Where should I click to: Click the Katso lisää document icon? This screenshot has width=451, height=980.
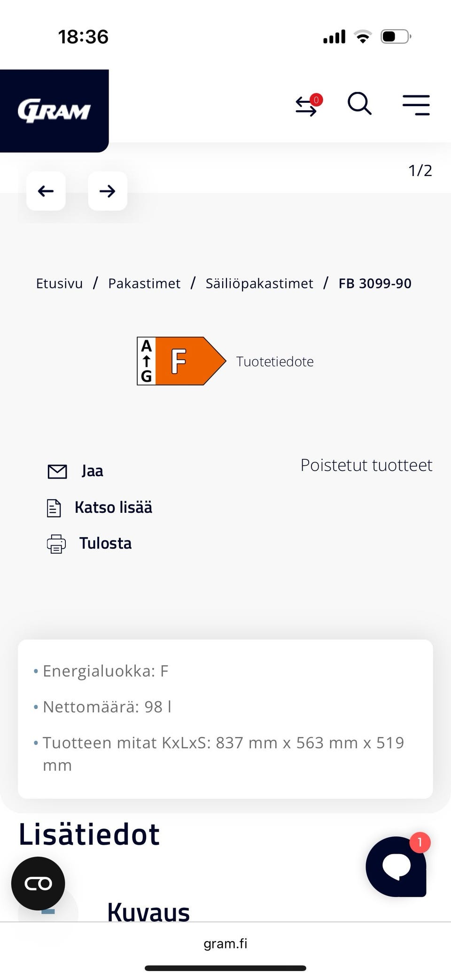pyautogui.click(x=54, y=507)
